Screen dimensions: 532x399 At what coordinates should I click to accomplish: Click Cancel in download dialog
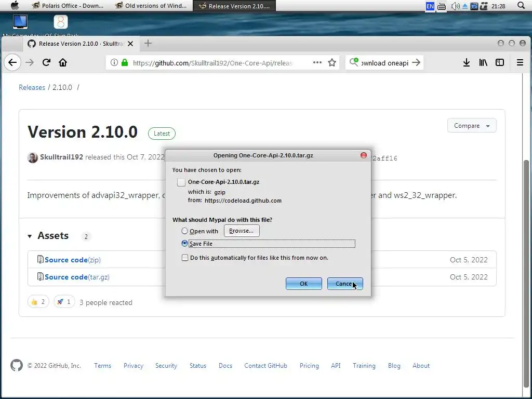click(345, 284)
